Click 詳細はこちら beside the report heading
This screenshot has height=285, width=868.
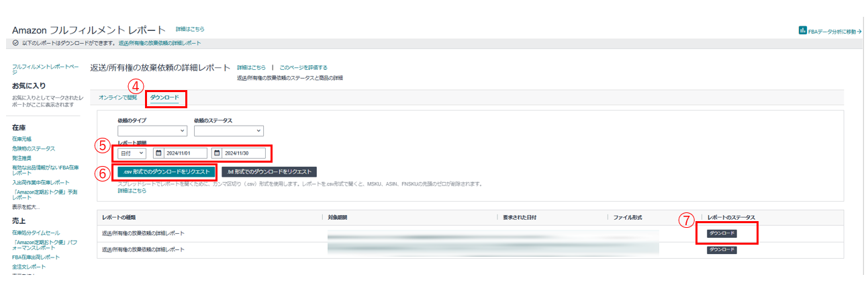(251, 68)
